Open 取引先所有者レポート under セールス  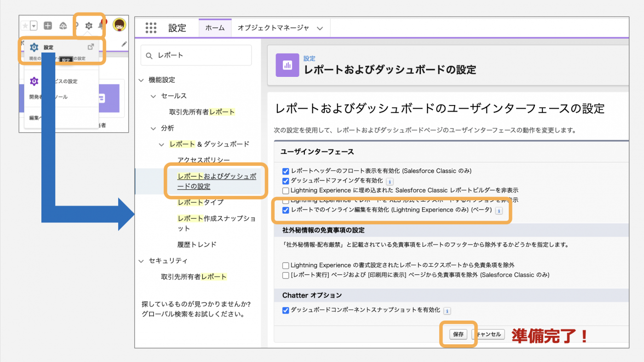[202, 112]
